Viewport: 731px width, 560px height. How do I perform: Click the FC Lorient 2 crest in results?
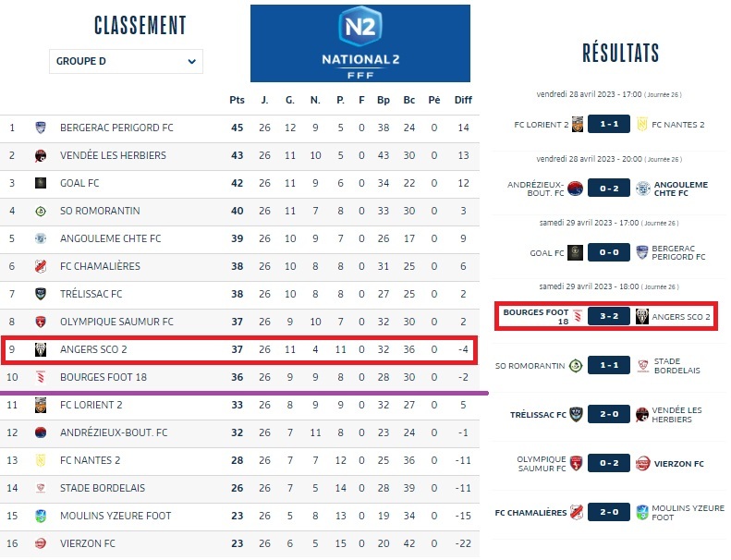[577, 125]
